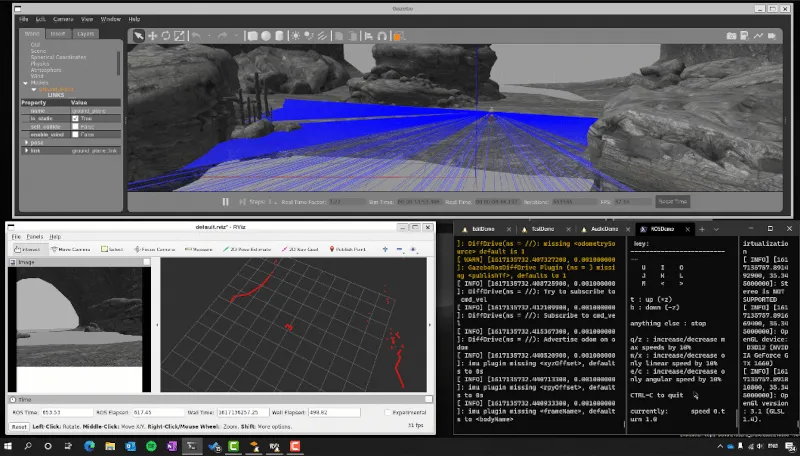800x456 pixels.
Task: Collapse the Models tree node
Action: [x=27, y=83]
